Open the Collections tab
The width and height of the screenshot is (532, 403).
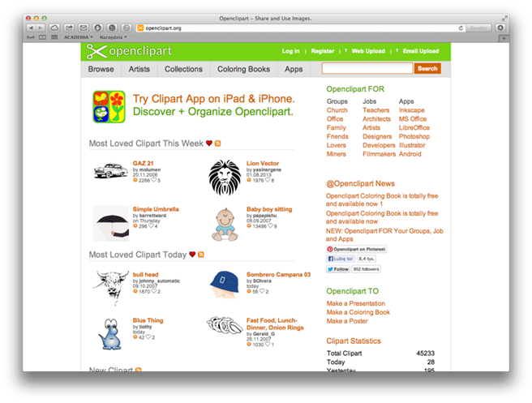[183, 69]
